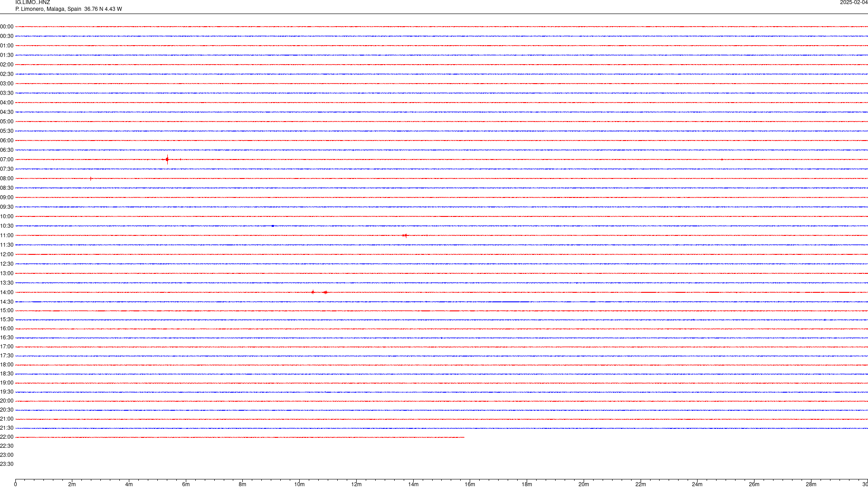The height and width of the screenshot is (488, 868).
Task: Select the 11:00 time label
Action: 7,235
